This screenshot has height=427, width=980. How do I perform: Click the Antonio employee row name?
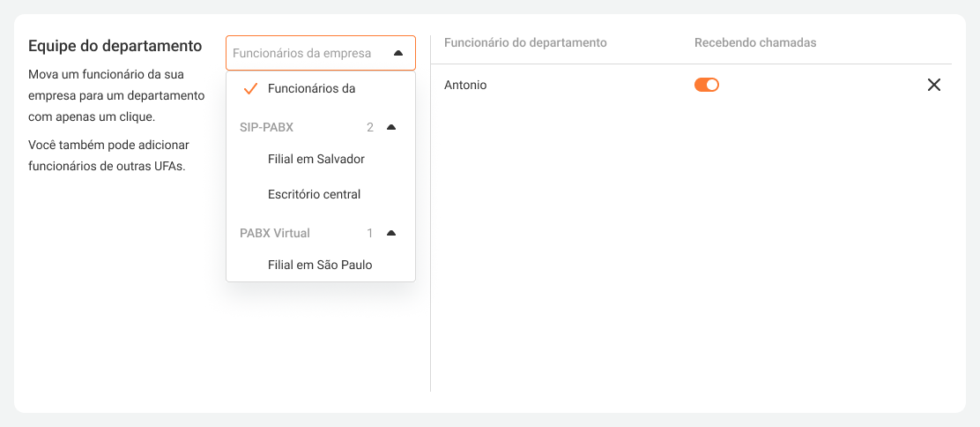(x=465, y=86)
